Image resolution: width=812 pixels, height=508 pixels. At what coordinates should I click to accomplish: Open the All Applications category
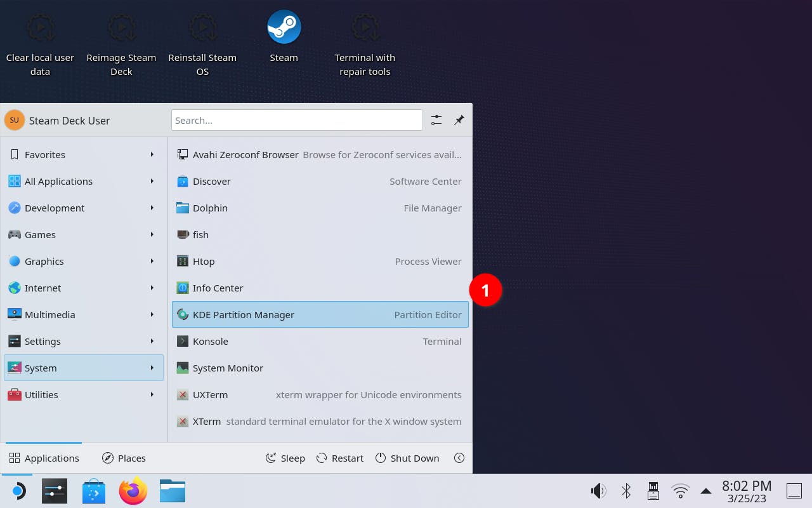[x=84, y=181]
